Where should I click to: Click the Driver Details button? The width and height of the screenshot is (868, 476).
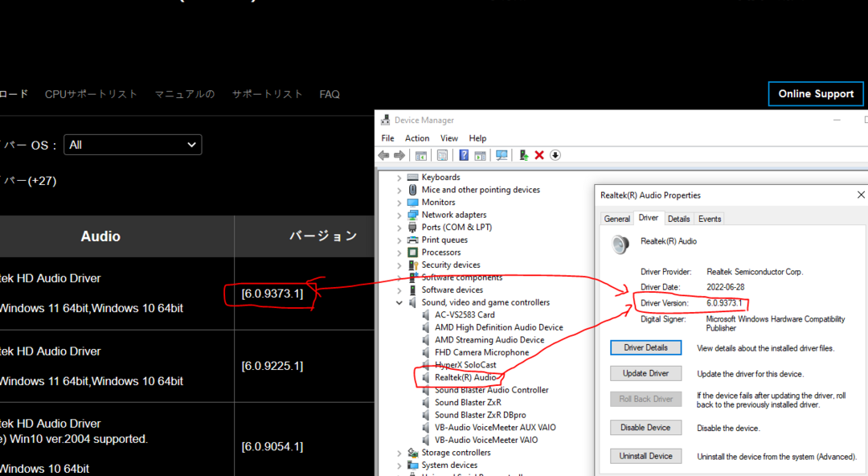645,348
